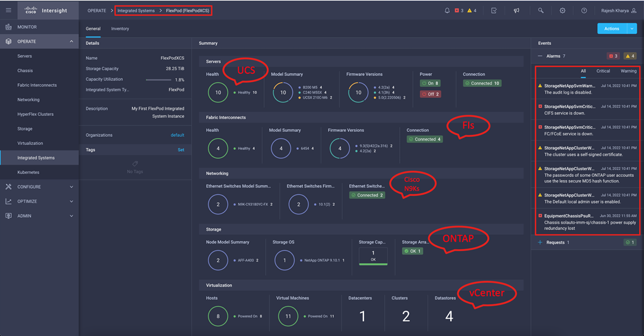Open CIFS service is down alarm
644x336 pixels.
(x=588, y=110)
